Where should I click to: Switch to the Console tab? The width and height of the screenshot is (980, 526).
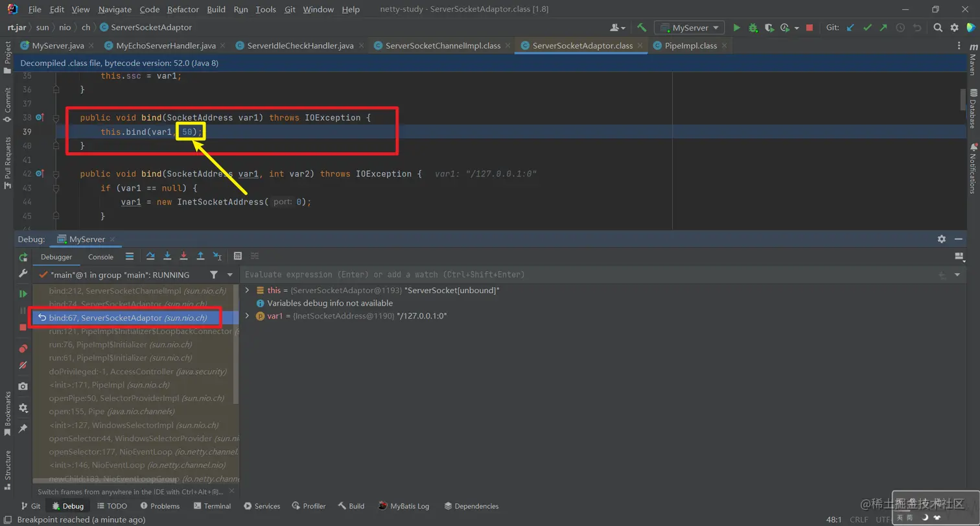tap(100, 257)
